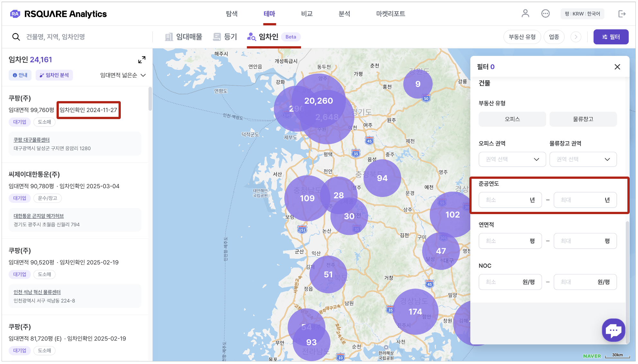Screen dimensions: 638x364
Task: Click the search magnifier icon
Action: 16,37
